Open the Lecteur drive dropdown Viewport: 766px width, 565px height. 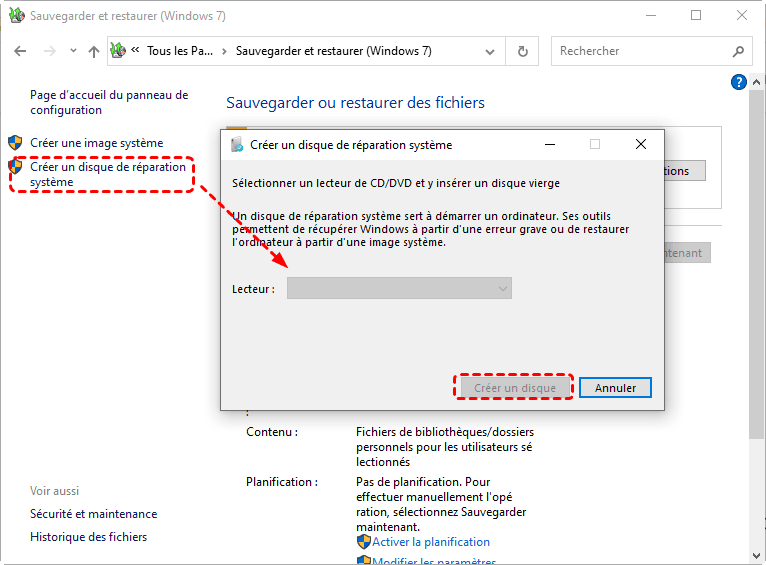(x=399, y=289)
